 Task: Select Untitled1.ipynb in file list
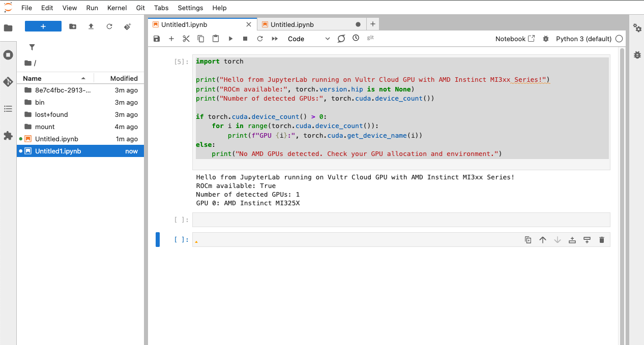point(80,151)
